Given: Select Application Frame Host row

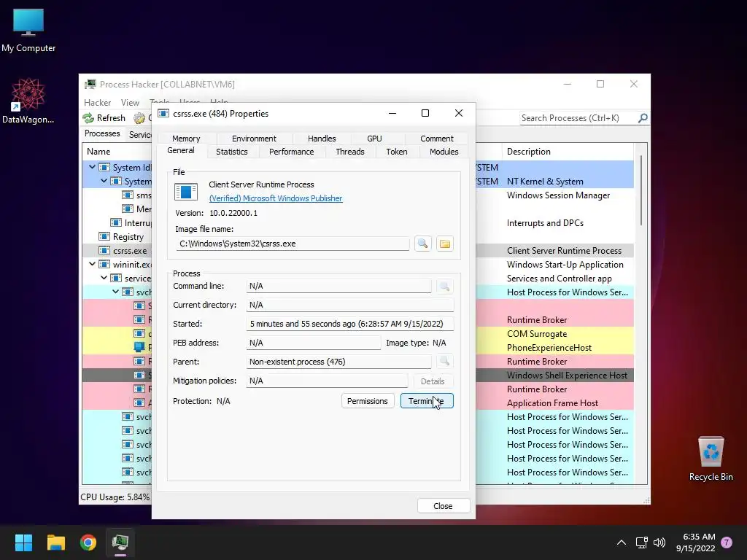Looking at the screenshot, I should point(552,402).
